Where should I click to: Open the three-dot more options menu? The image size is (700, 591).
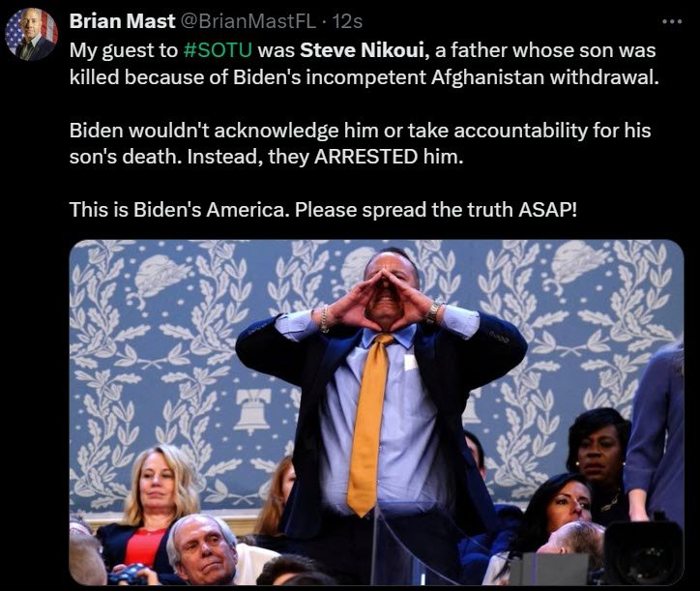point(672,21)
